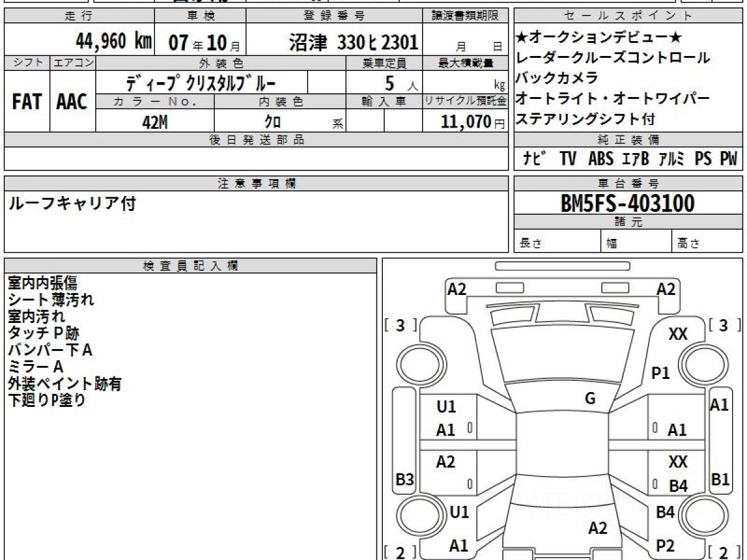This screenshot has width=747, height=560.
Task: Select inspector note 室内汚れ
Action: 36,316
